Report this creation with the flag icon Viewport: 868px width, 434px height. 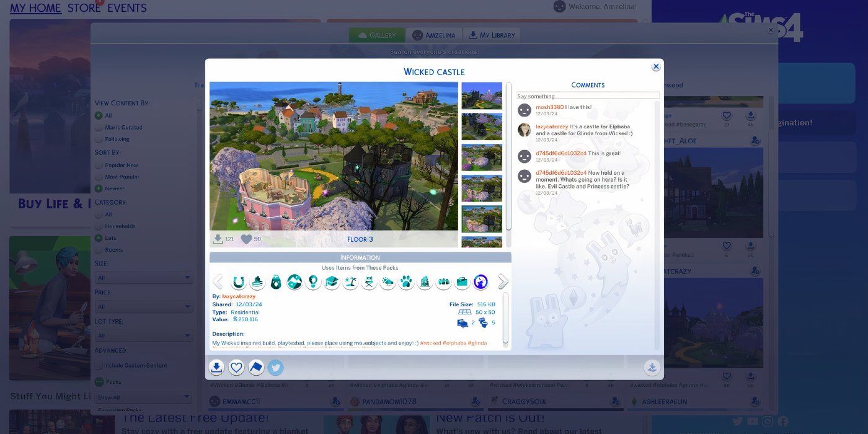pyautogui.click(x=256, y=368)
